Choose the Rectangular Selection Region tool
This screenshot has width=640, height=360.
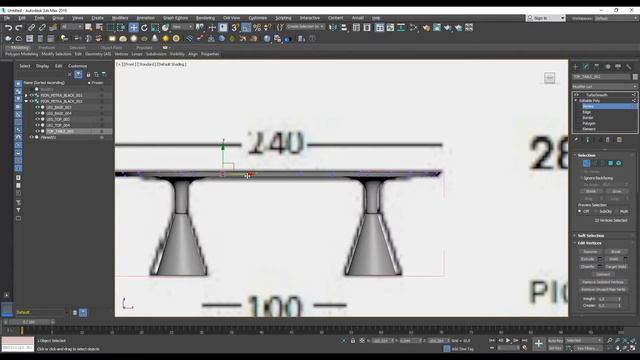(x=110, y=28)
